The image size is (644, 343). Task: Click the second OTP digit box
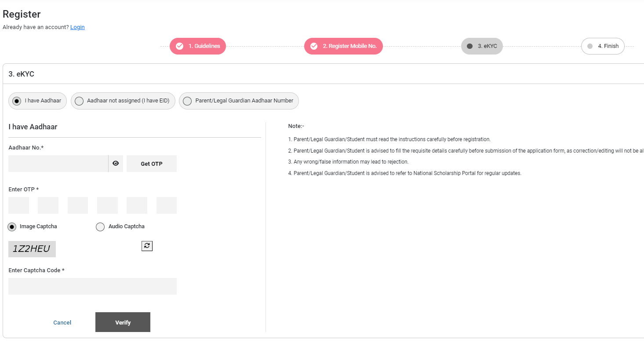pos(48,205)
